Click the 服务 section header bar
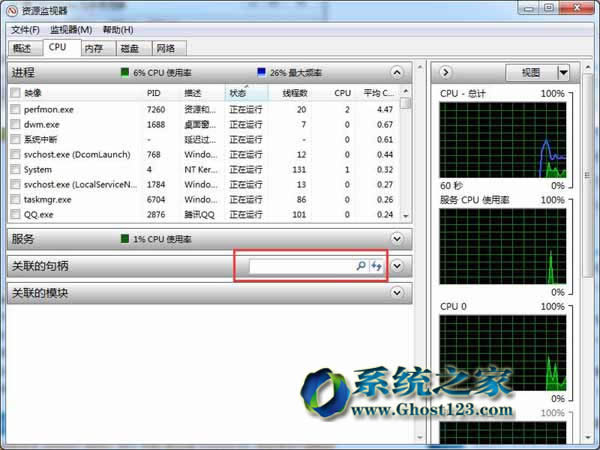 210,239
